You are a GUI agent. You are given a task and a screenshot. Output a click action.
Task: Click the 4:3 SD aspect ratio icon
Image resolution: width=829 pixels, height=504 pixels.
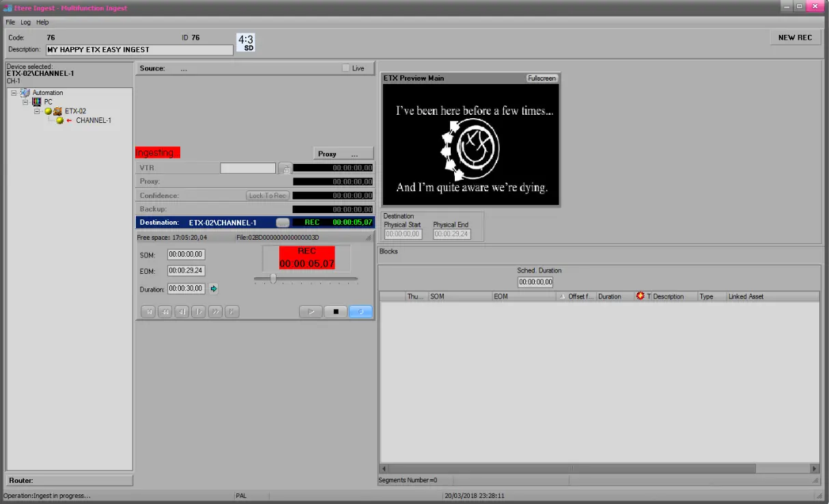coord(246,42)
